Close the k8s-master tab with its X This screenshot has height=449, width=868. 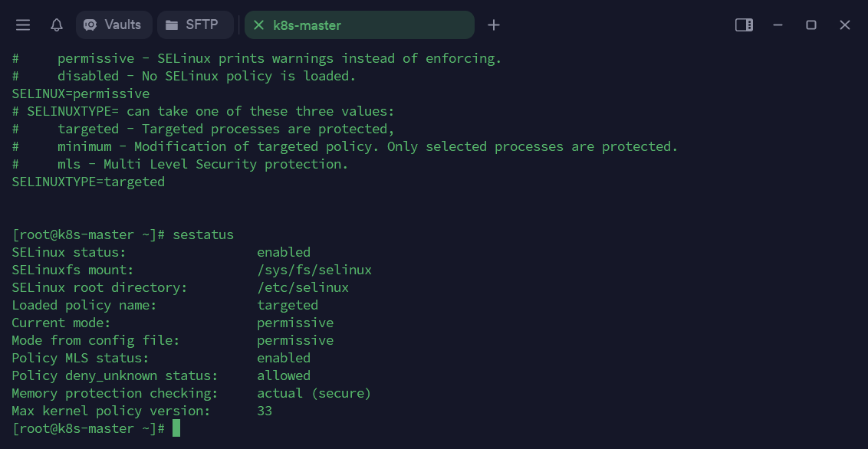click(x=258, y=25)
